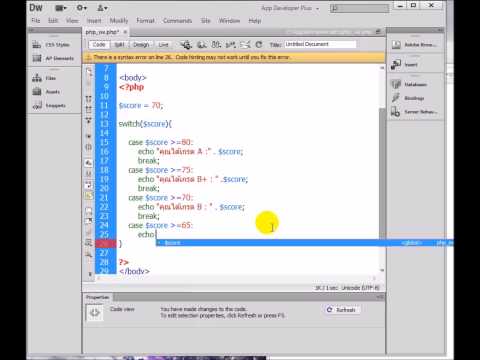Click the search field in application bar
Image resolution: width=480 pixels, height=360 pixels.
point(359,8)
